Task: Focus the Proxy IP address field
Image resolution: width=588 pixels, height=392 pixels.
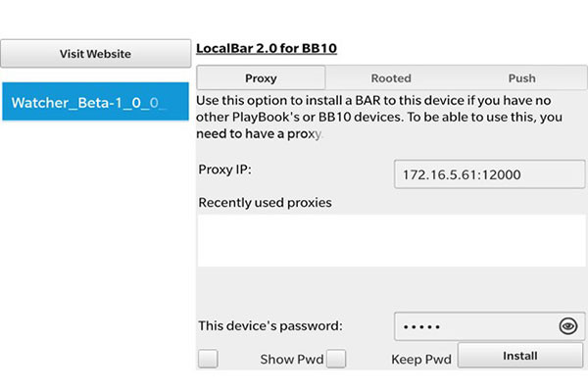Action: click(489, 174)
